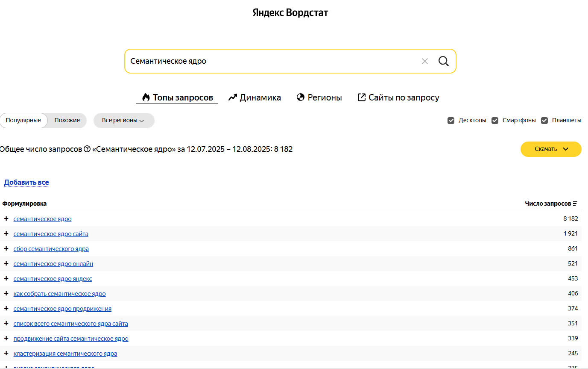Add 'семантическое ядро яндекс' via plus icon
Viewport: 588px width, 369px height.
click(x=6, y=278)
